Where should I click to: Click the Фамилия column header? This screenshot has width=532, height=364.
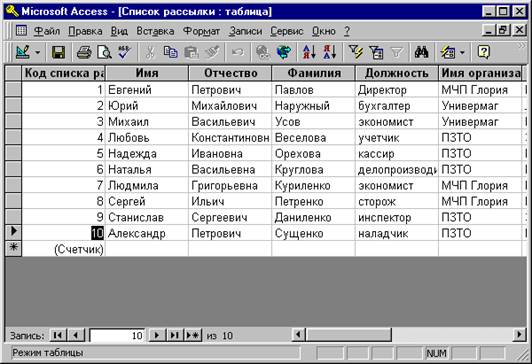[314, 73]
